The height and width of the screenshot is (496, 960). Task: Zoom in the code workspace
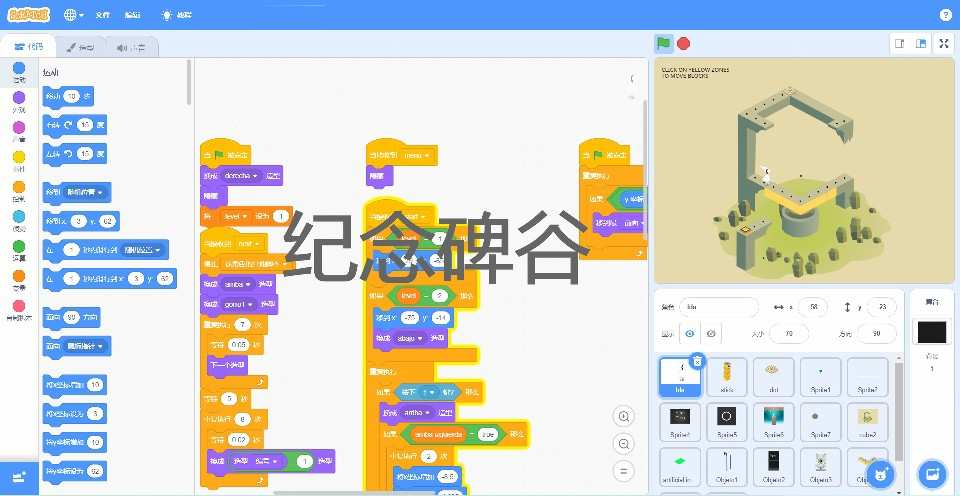point(623,416)
